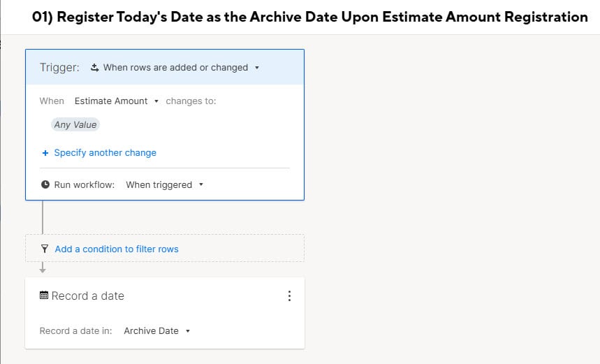Screen dimensions: 600x364
Task: Click the rows-added trigger icon
Action: click(x=94, y=67)
